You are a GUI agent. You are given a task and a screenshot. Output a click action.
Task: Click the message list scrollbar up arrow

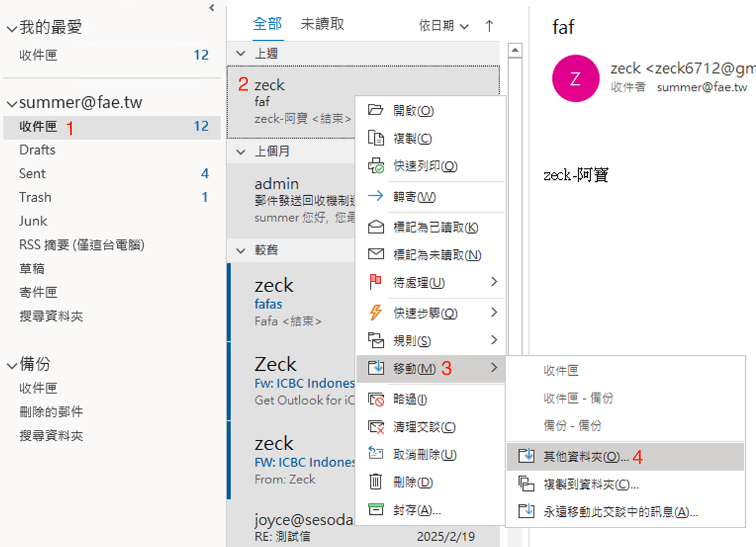click(515, 50)
